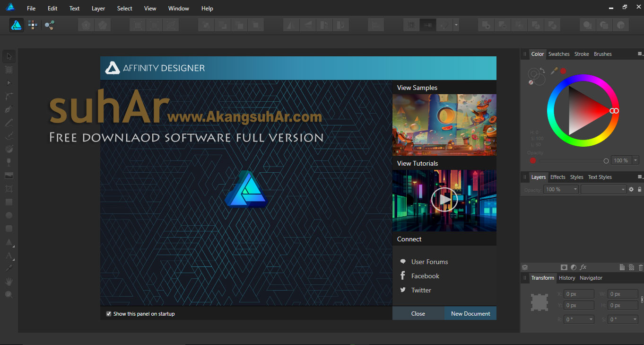The width and height of the screenshot is (644, 345).
Task: Add mask layer in Layers panel
Action: tap(564, 267)
